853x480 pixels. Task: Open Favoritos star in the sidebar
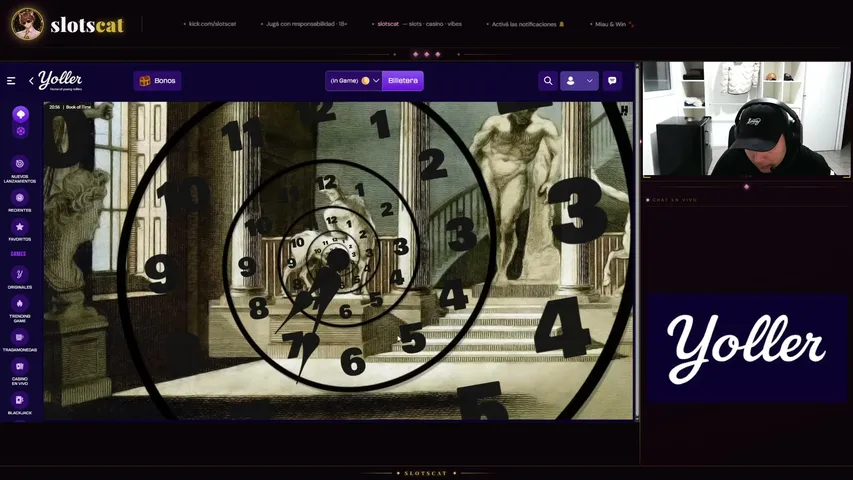pyautogui.click(x=20, y=231)
